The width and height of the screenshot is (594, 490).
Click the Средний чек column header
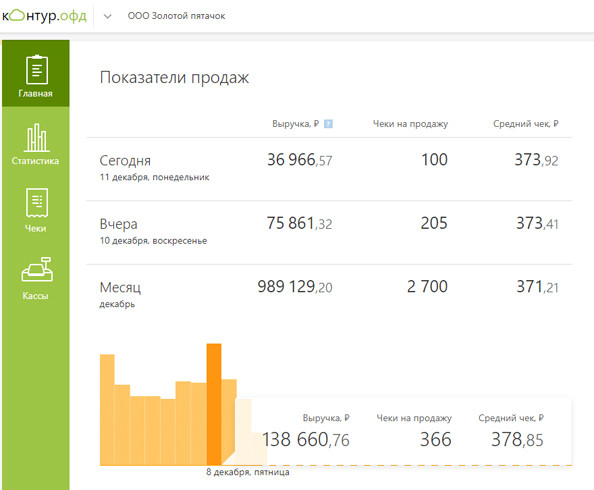coord(525,124)
